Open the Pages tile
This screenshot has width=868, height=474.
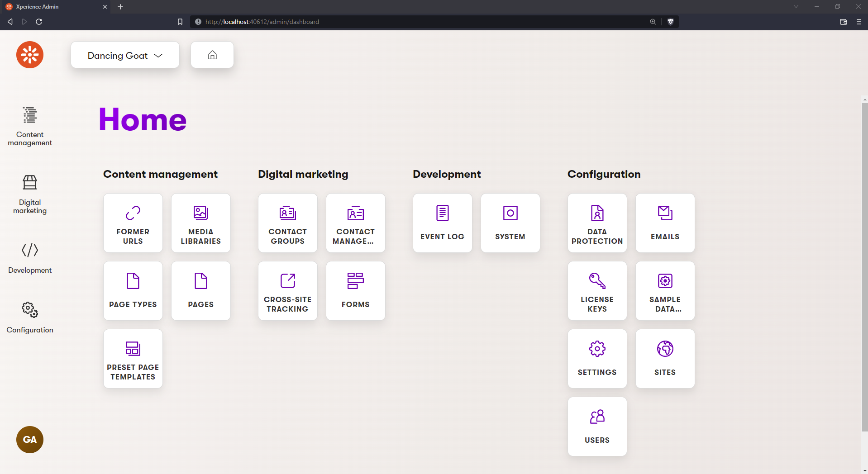coord(201,291)
